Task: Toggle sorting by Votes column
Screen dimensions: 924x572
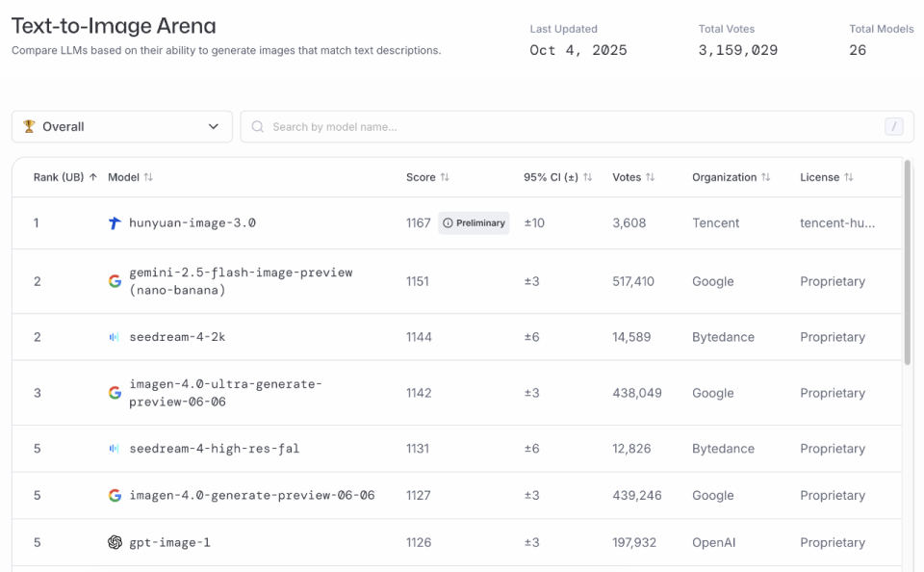Action: point(633,177)
